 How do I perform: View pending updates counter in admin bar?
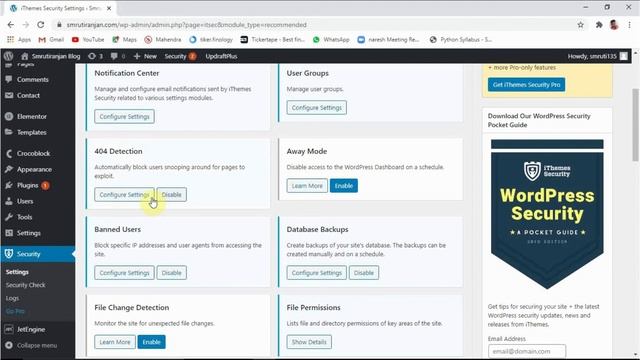click(96, 56)
